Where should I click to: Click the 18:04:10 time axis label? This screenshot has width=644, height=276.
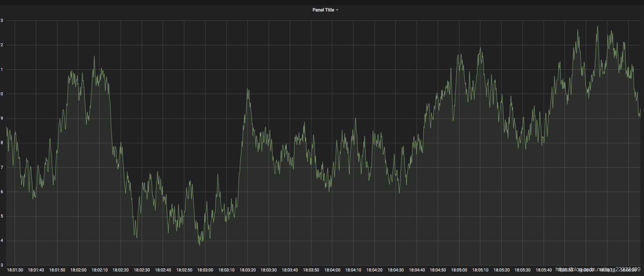(x=353, y=270)
